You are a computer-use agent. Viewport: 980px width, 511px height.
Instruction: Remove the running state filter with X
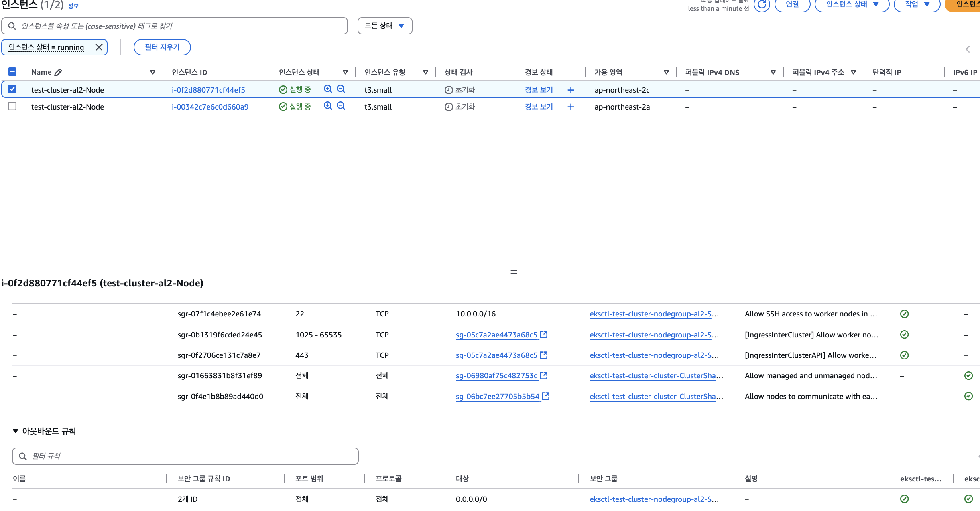click(99, 47)
